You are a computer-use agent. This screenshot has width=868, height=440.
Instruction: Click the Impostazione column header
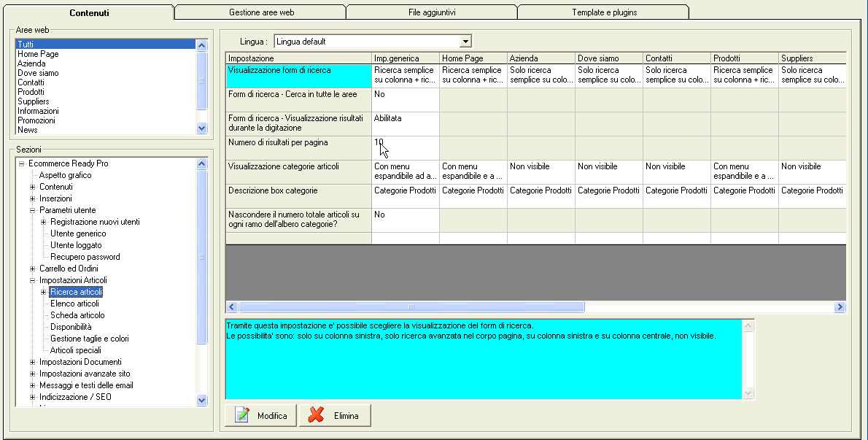298,58
